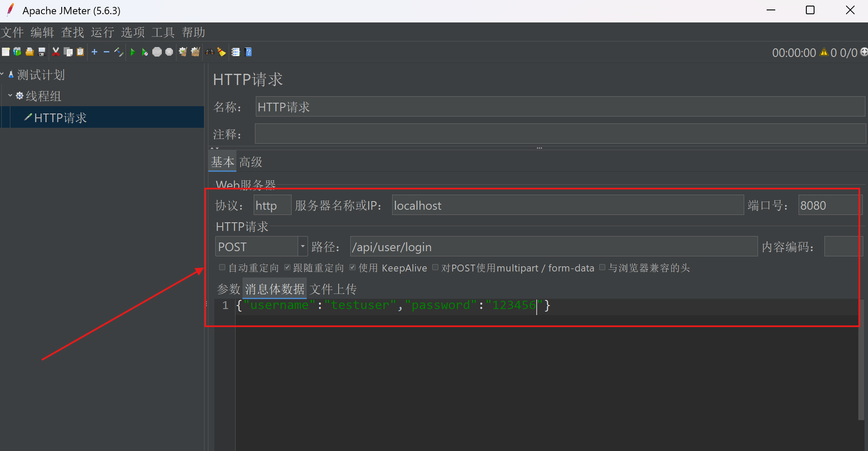Switch to the 基本 tab
Viewport: 868px width, 451px height.
coord(223,162)
